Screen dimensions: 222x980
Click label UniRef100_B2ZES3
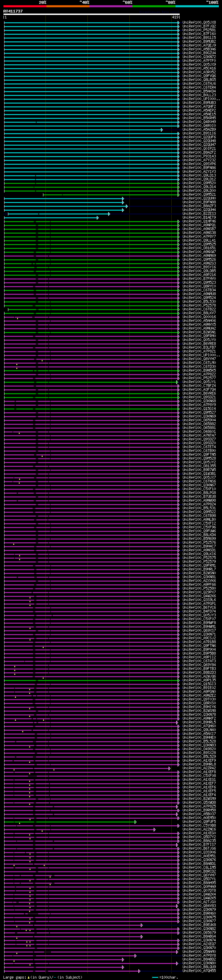[x=199, y=214]
